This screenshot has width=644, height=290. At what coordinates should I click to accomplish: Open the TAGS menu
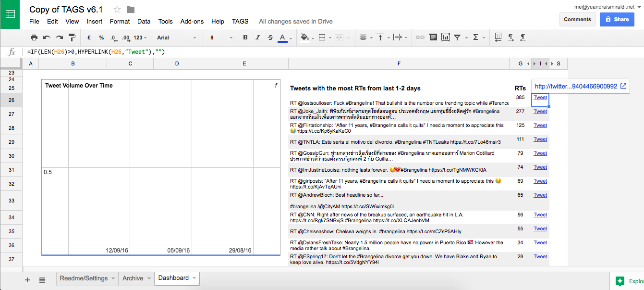(240, 21)
